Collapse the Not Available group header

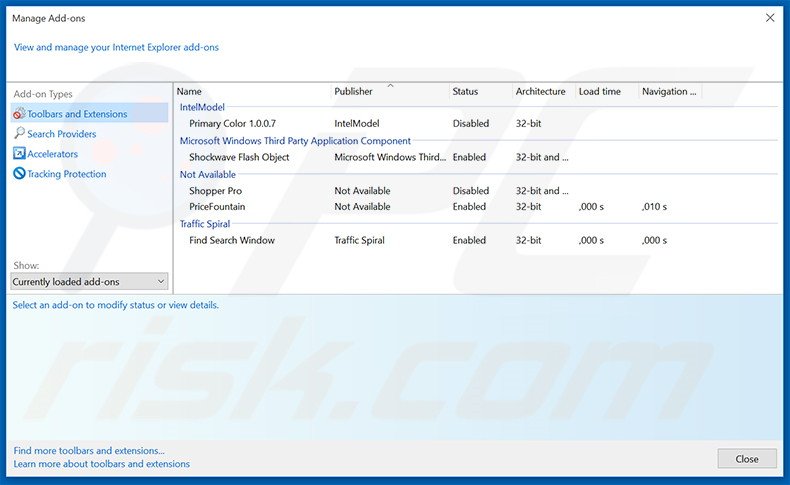[208, 174]
